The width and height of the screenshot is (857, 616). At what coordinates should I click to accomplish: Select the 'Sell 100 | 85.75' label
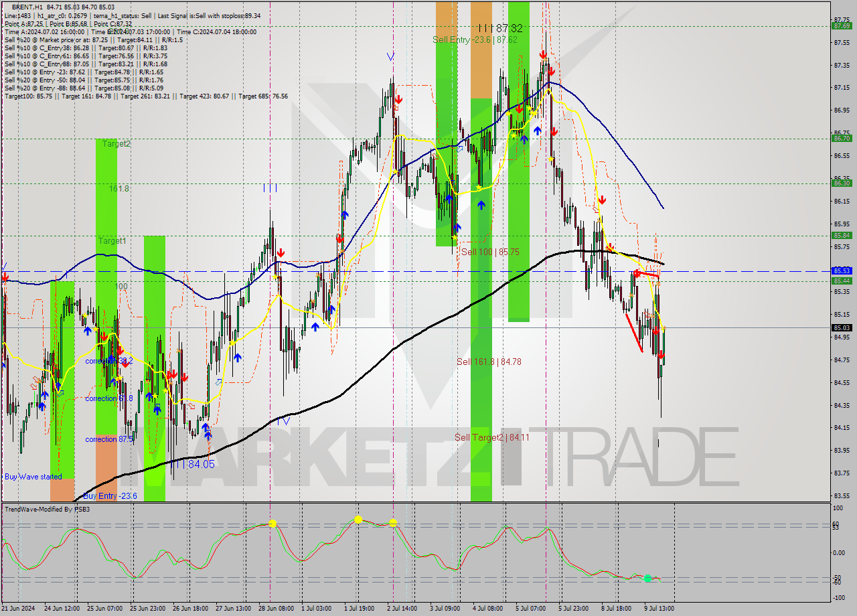[x=490, y=252]
